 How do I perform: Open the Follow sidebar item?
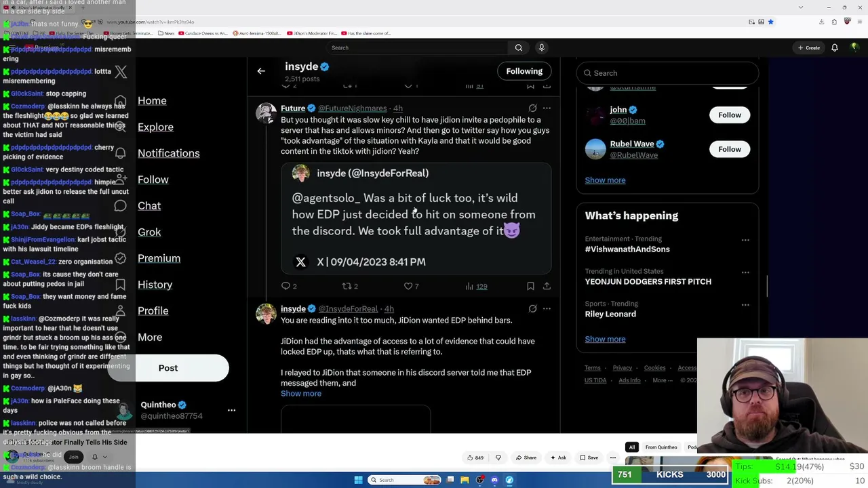[153, 180]
